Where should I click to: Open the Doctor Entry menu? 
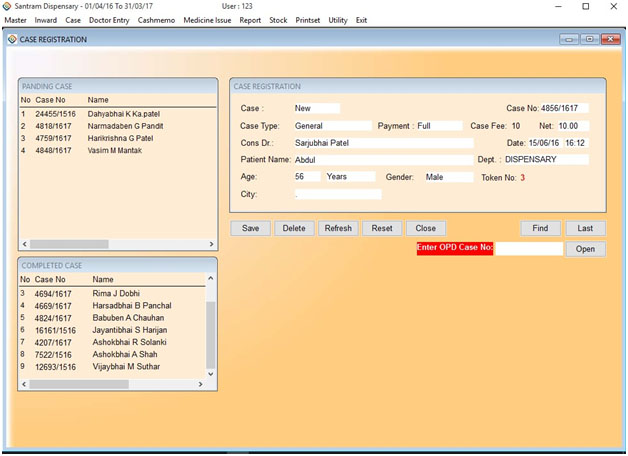pyautogui.click(x=109, y=20)
